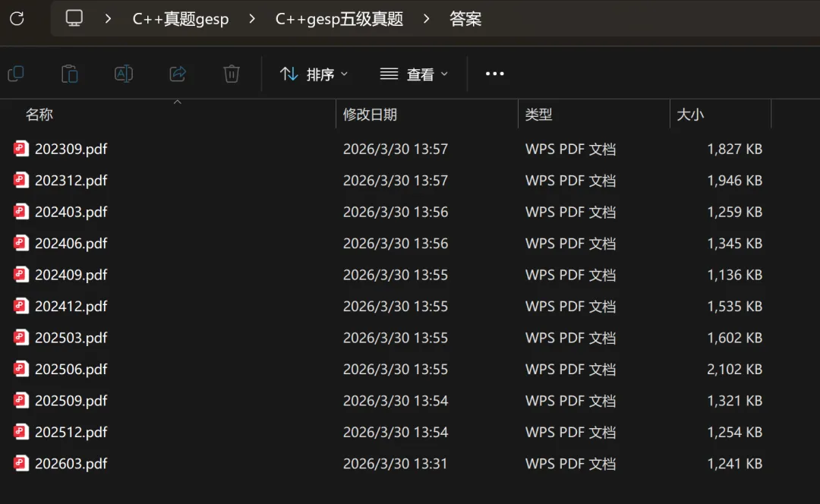Refresh the current folder view
Viewport: 820px width, 504px height.
click(x=16, y=18)
